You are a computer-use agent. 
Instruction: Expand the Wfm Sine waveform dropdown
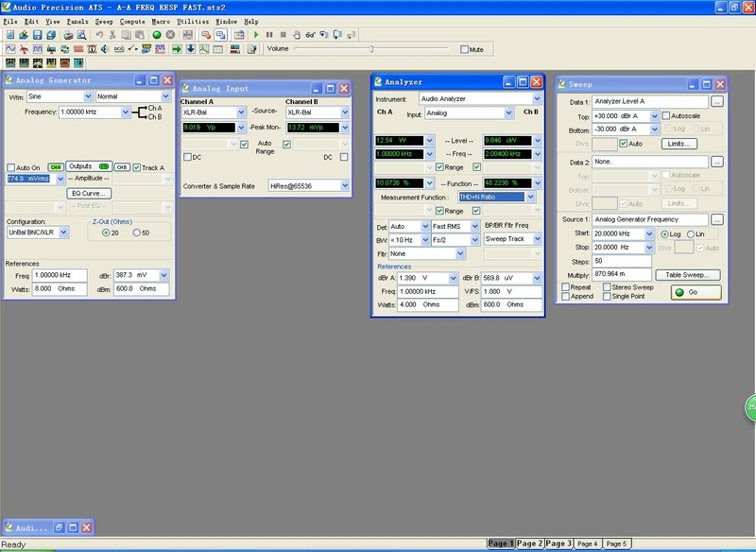point(88,96)
